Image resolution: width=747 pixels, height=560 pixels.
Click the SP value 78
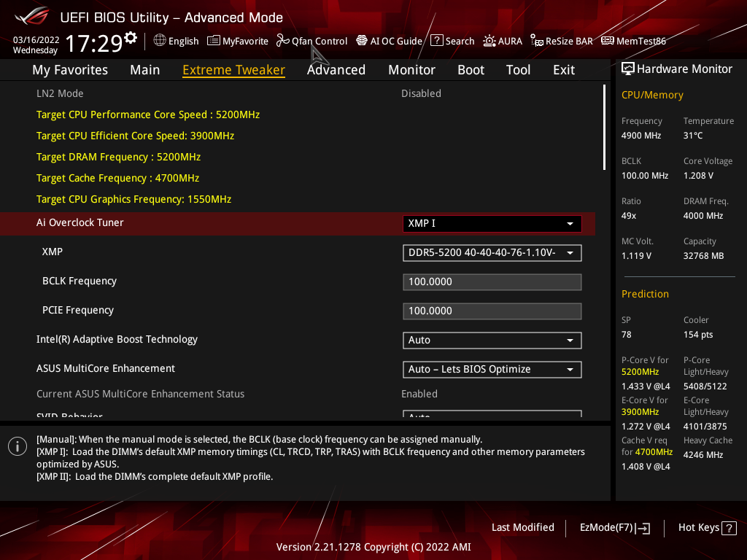pos(626,334)
